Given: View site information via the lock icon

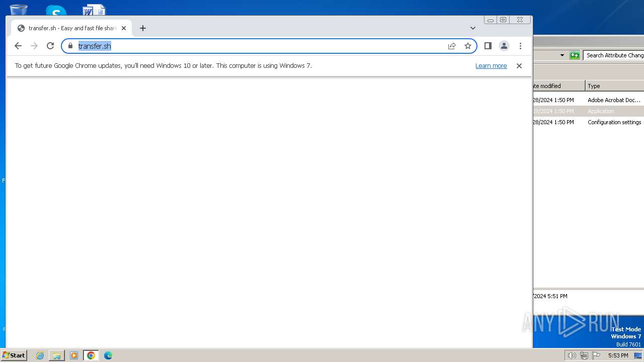Looking at the screenshot, I should click(x=70, y=46).
